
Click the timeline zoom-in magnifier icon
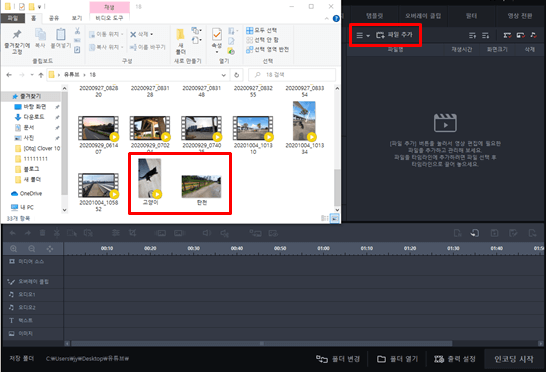point(14,248)
